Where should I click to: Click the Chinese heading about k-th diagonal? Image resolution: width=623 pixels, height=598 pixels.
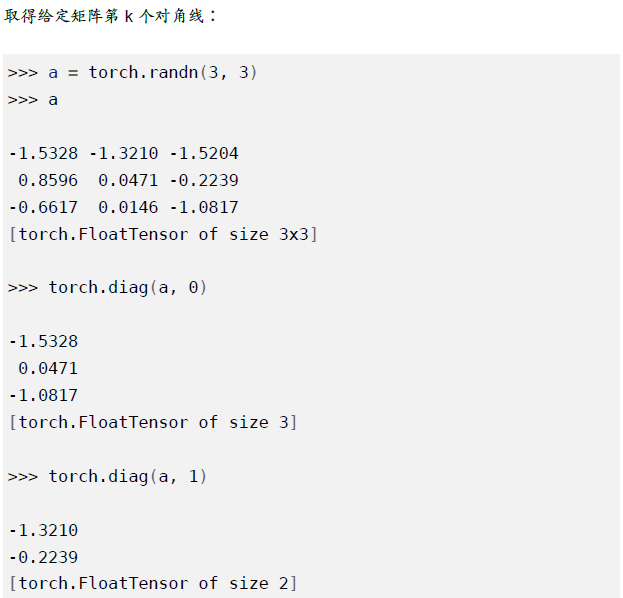[110, 16]
